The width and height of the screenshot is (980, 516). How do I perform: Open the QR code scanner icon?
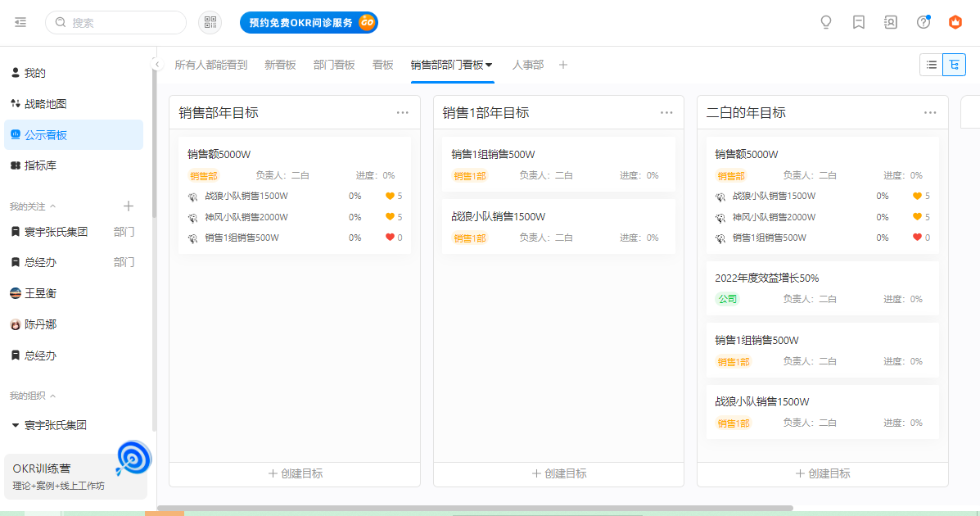tap(210, 22)
